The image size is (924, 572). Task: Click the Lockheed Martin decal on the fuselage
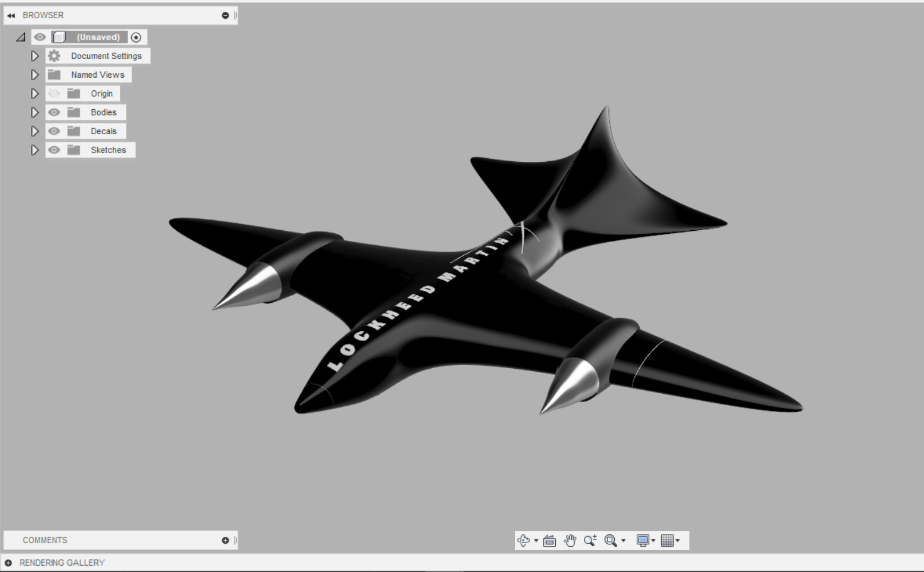418,303
